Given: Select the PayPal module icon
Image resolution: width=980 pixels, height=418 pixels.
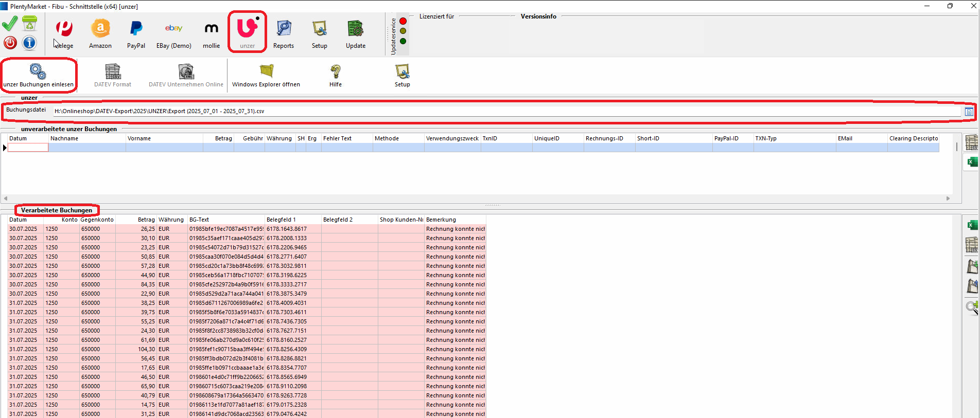Looking at the screenshot, I should coord(136,34).
